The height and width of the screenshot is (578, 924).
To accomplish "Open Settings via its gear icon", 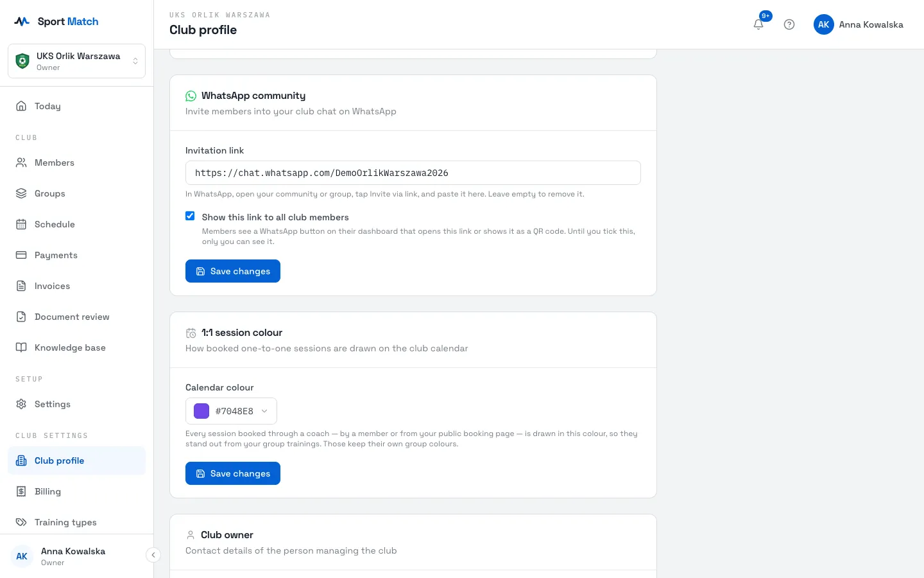I will (21, 404).
